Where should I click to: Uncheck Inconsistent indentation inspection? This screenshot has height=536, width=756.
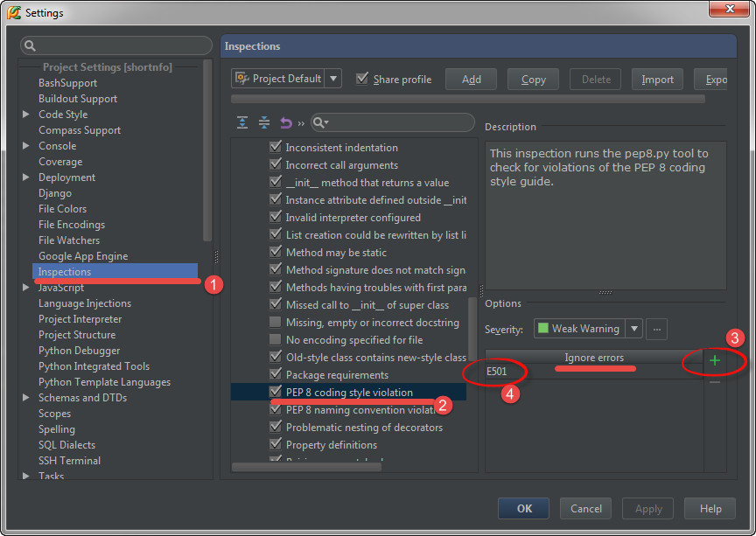pos(276,147)
